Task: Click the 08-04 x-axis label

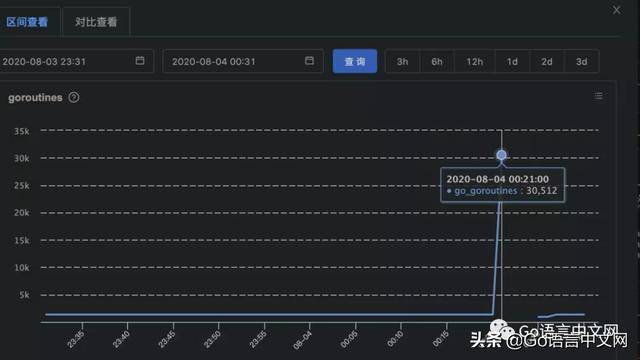Action: [x=303, y=340]
